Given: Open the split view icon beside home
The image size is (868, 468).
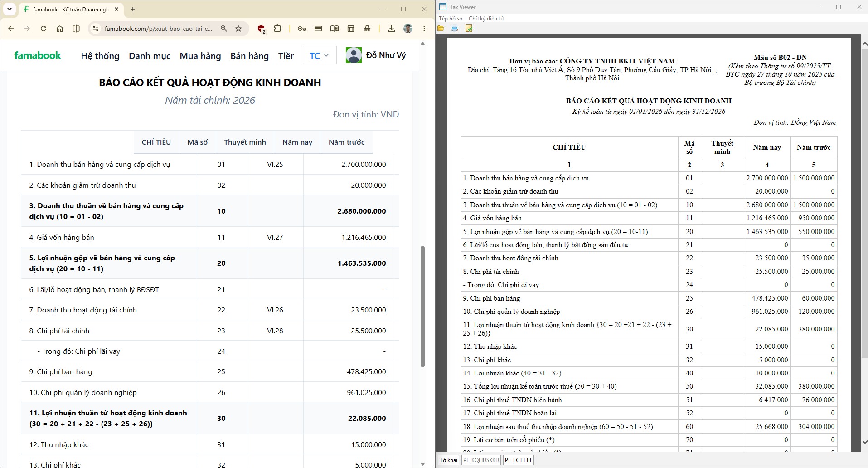Looking at the screenshot, I should [x=76, y=29].
